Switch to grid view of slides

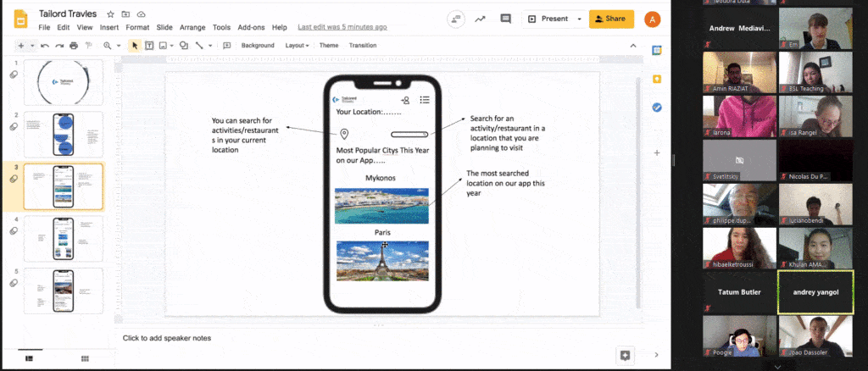click(85, 358)
